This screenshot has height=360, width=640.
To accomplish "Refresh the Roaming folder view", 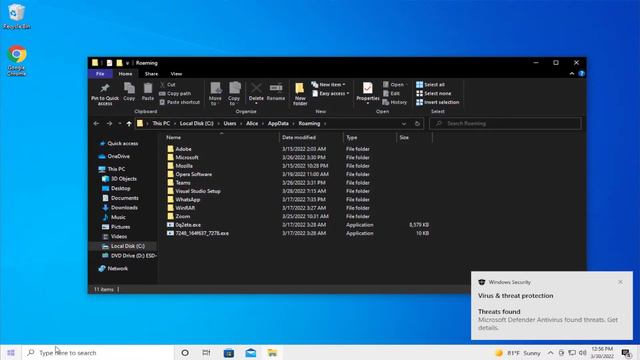I will coord(417,123).
